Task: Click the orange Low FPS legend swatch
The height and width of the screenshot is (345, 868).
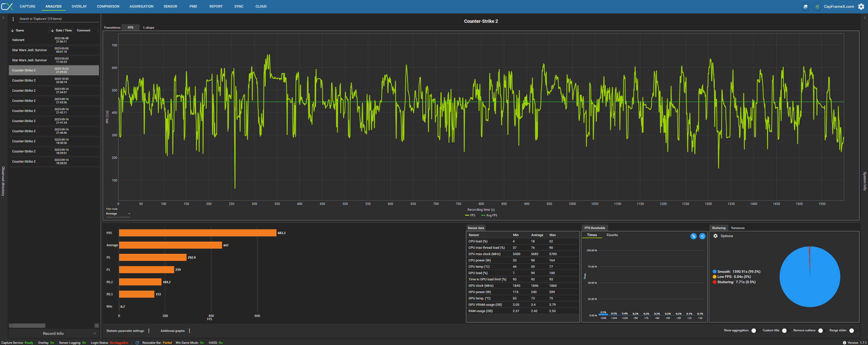Action: (x=714, y=277)
